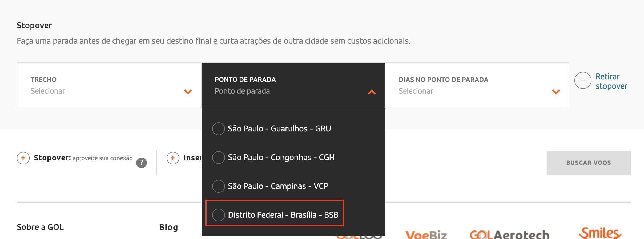Screen dimensions: 644x239
Task: Click the Ponto de parada placeholder field
Action: pyautogui.click(x=293, y=85)
